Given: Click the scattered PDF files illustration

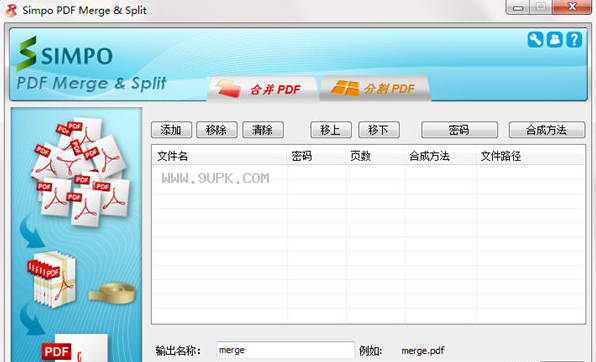Looking at the screenshot, I should 81,171.
